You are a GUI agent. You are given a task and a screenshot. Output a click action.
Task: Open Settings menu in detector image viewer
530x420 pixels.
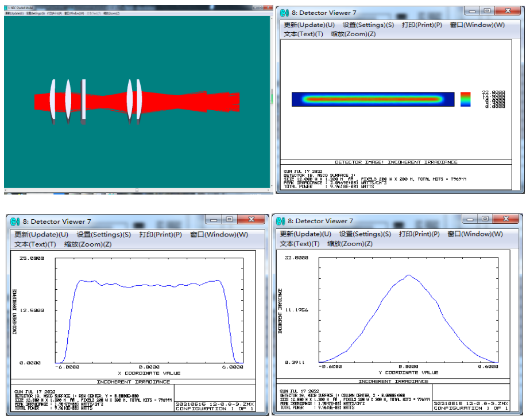(368, 25)
